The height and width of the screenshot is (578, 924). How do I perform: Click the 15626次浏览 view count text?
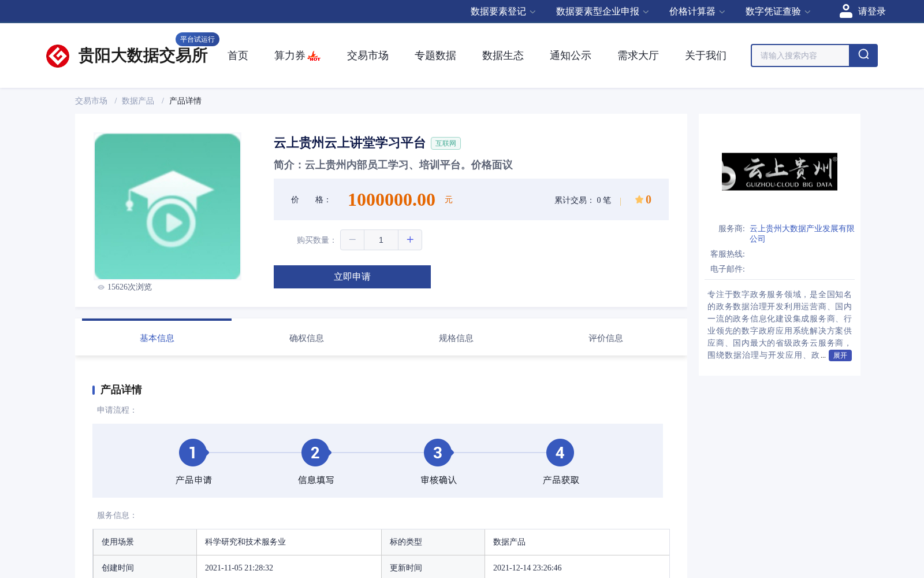pyautogui.click(x=129, y=287)
